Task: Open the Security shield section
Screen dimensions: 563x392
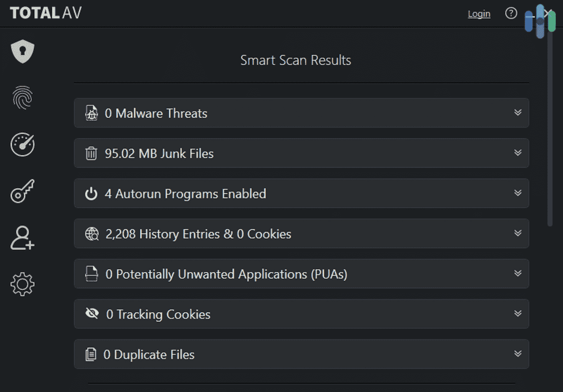Action: point(22,51)
